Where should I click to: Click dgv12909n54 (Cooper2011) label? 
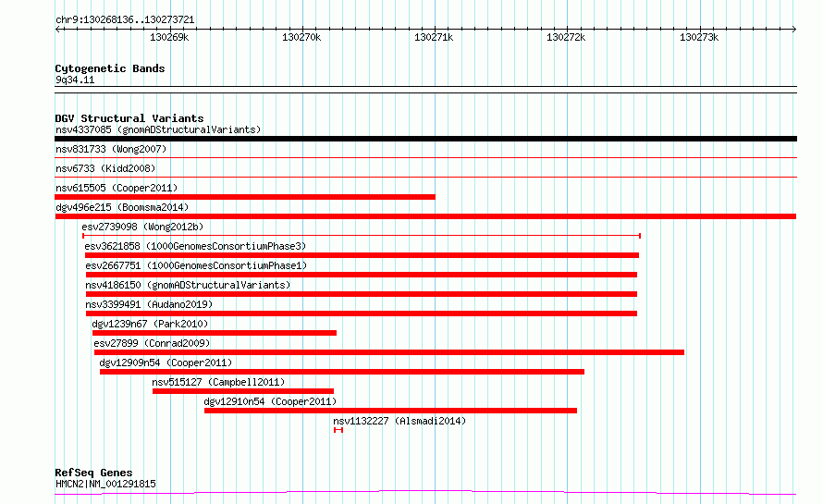[x=166, y=363]
